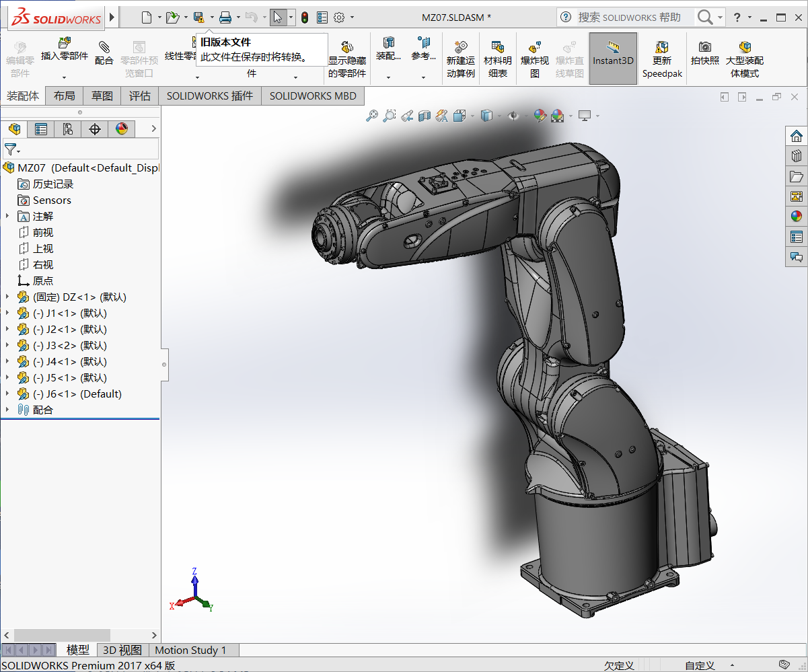Click the Hide/Show Items eye icon
The height and width of the screenshot is (672, 808).
[513, 116]
